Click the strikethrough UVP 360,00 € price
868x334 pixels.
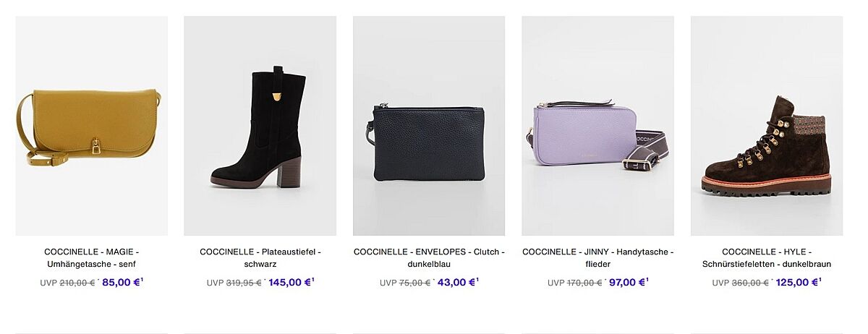[x=741, y=283]
